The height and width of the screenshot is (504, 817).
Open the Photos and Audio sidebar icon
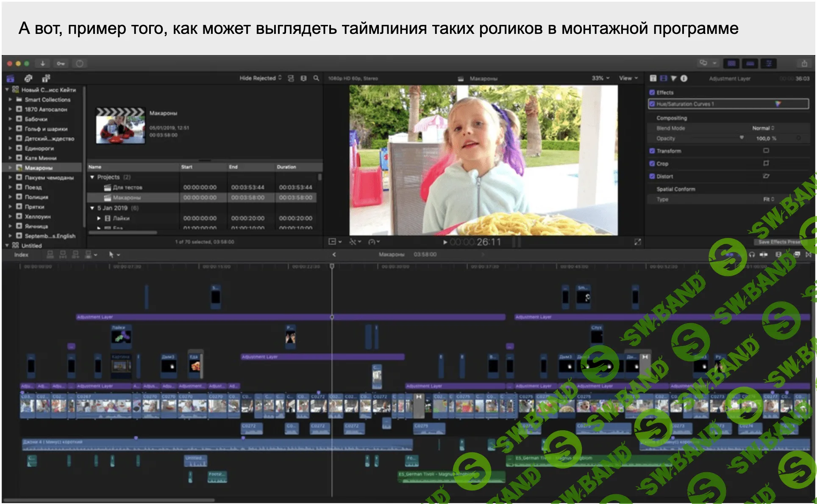click(28, 78)
